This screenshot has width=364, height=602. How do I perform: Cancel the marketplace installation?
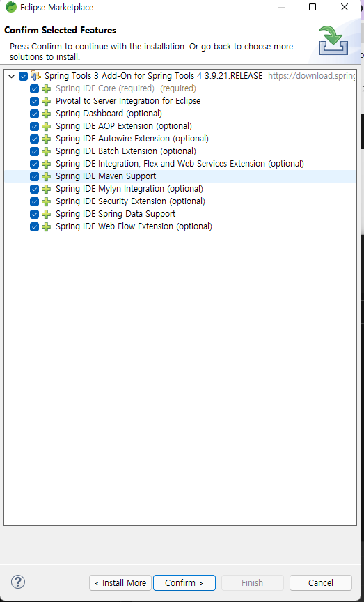pyautogui.click(x=321, y=582)
